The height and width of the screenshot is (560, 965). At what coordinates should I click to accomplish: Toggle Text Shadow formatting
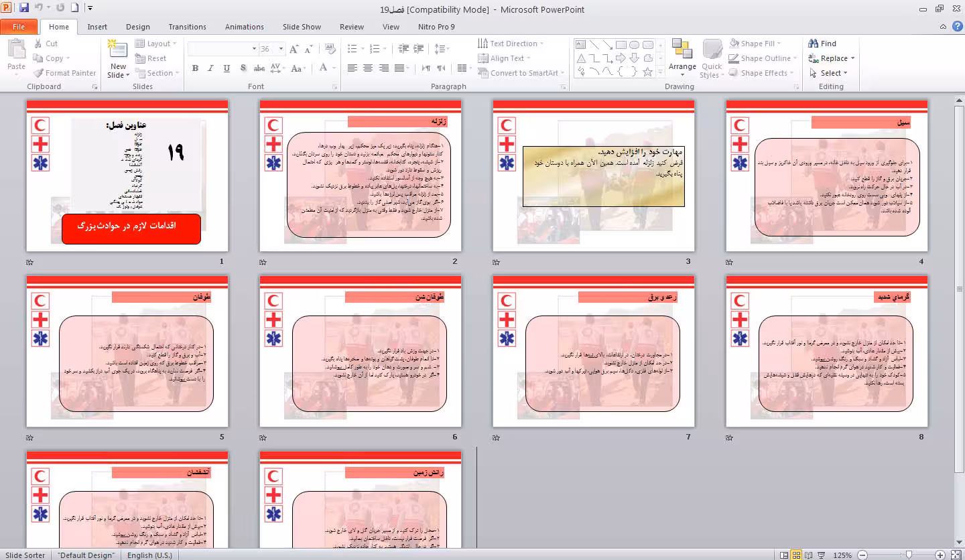[x=243, y=68]
